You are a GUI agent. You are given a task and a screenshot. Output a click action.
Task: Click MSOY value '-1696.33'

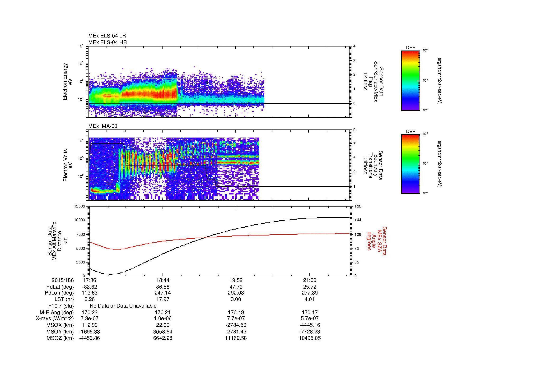(x=90, y=332)
